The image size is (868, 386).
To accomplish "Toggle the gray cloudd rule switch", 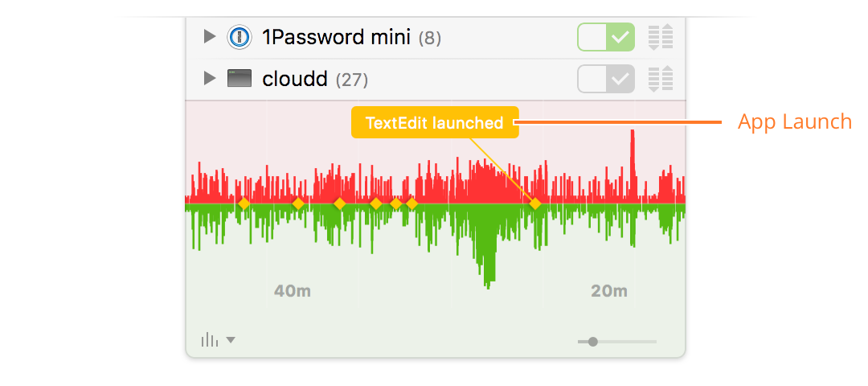I will click(606, 79).
